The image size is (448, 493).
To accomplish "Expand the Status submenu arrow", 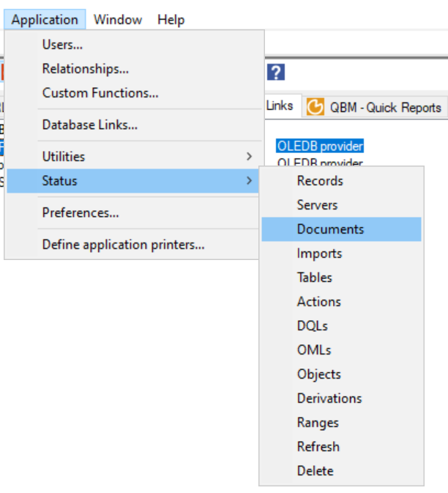I will tap(250, 181).
